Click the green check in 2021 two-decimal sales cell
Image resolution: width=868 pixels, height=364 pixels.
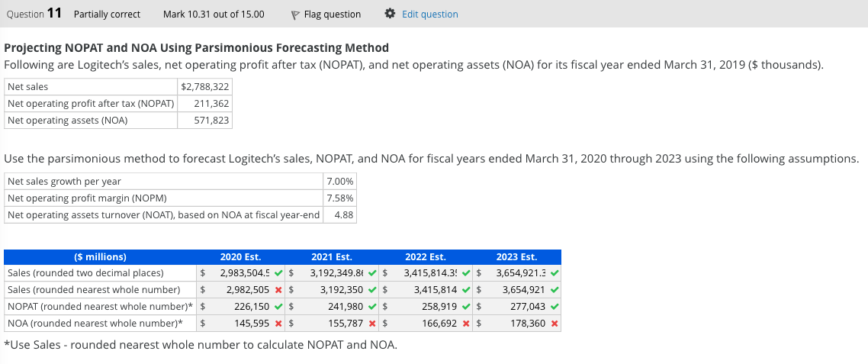pos(372,273)
